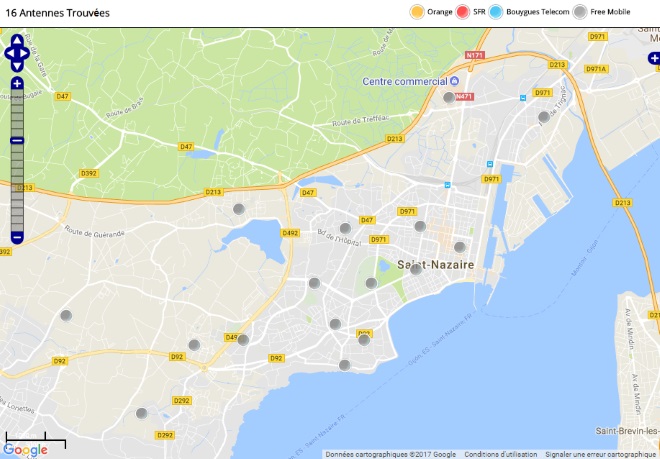
Task: Select the isolated antenna marker below Route de Guérande
Action: 66,315
